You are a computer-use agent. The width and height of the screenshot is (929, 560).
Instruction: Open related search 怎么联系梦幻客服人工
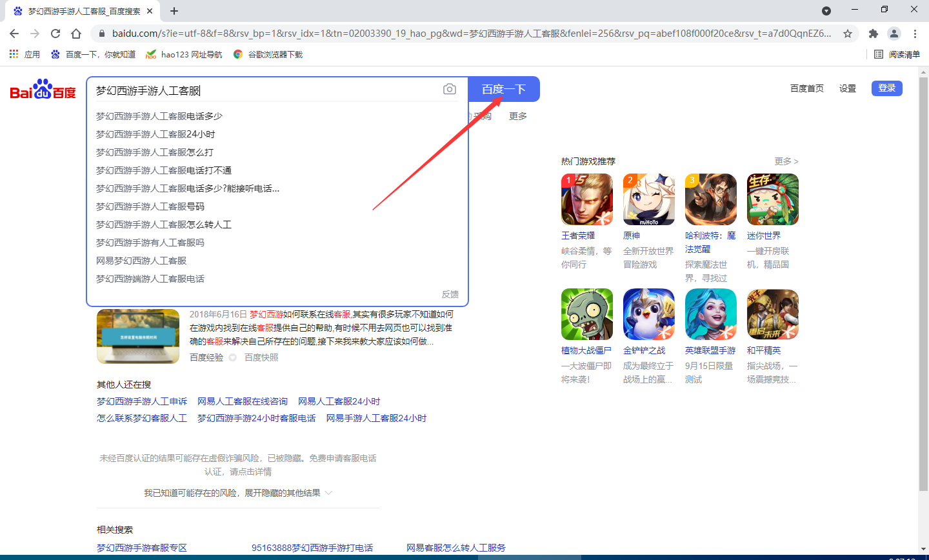pyautogui.click(x=142, y=418)
